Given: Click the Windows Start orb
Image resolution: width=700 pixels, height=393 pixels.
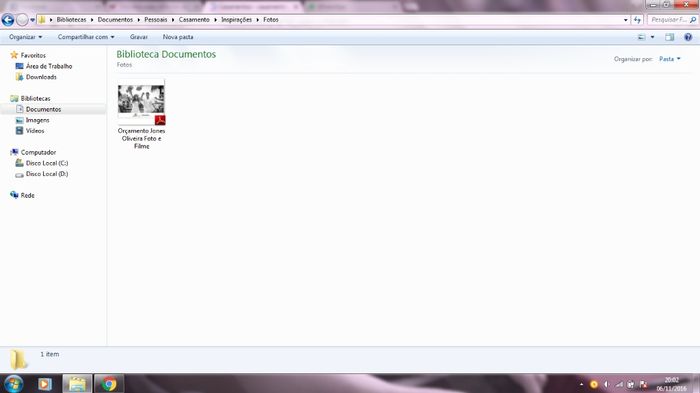Looking at the screenshot, I should tap(13, 384).
